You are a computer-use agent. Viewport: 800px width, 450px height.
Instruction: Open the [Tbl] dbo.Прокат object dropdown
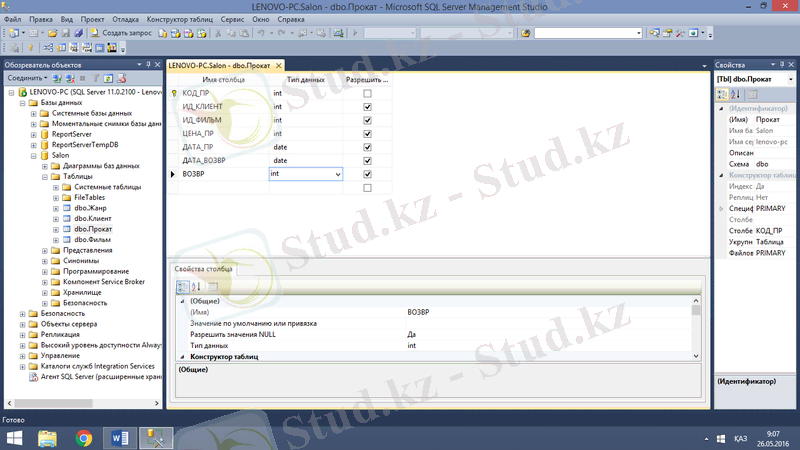click(791, 80)
